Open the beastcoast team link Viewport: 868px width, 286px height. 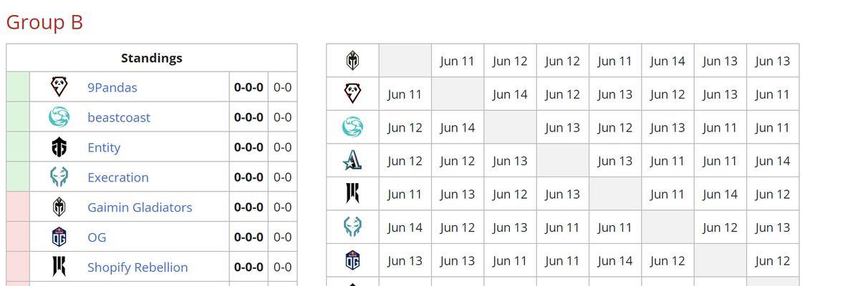coord(119,117)
